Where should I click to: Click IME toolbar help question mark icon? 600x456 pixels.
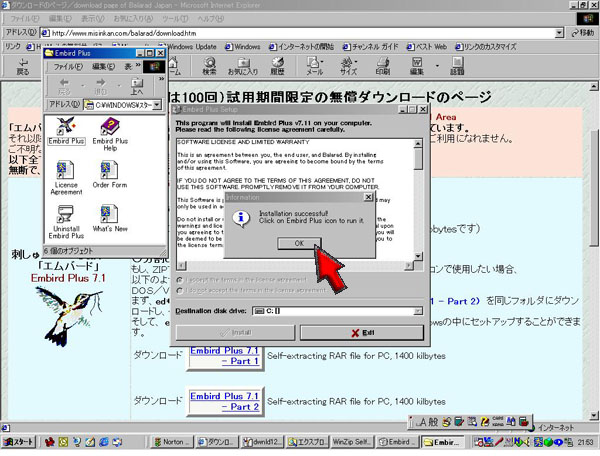pyautogui.click(x=484, y=422)
